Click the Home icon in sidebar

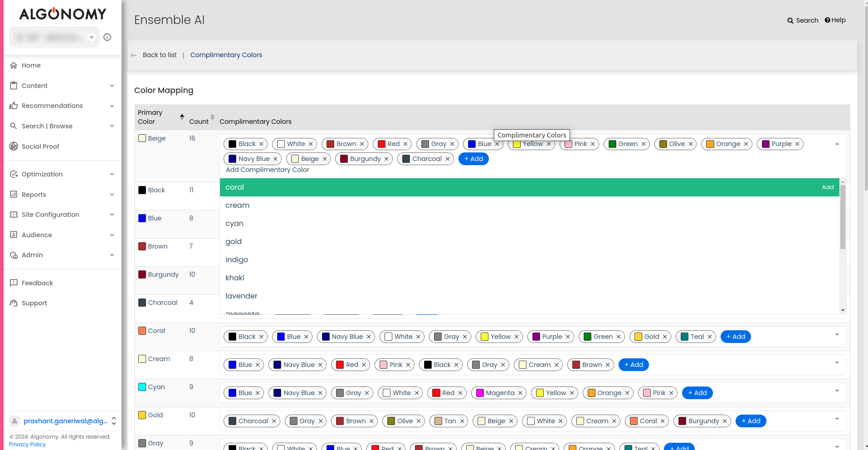click(14, 65)
